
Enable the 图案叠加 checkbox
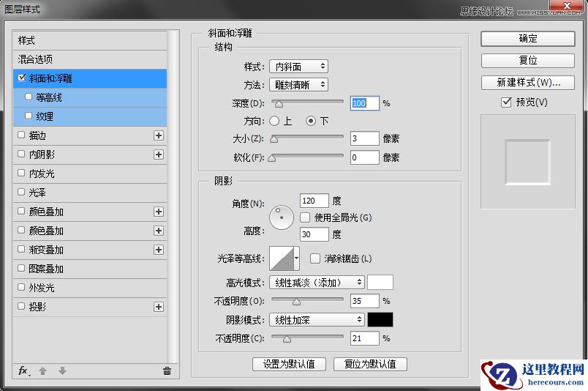[21, 268]
